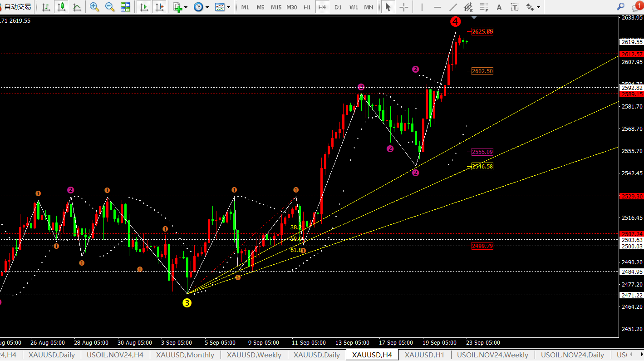
Task: Switch chart to line chart mode
Action: click(x=77, y=7)
